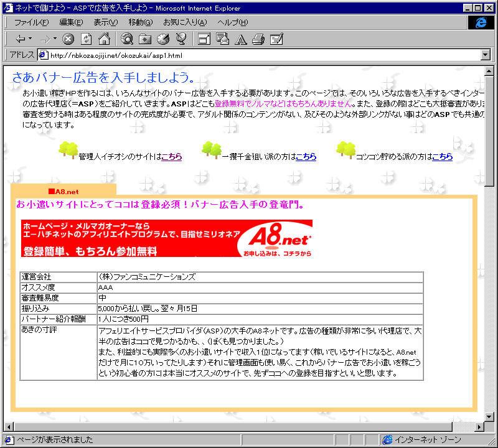Click the 中 difficulty value cell
This screenshot has width=498, height=448.
260,298
